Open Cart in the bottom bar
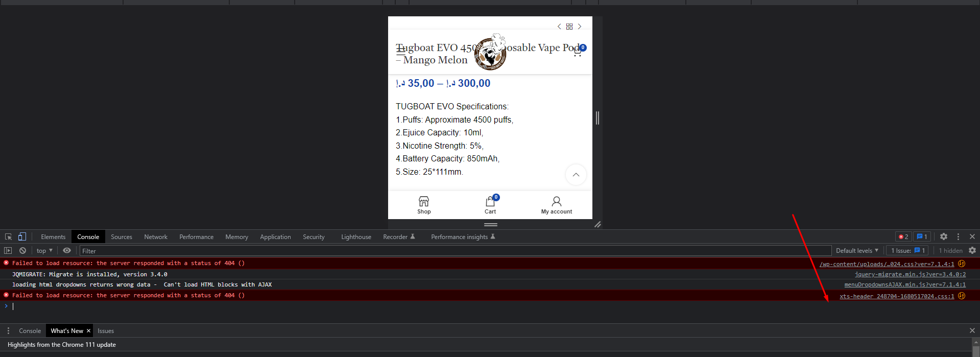 click(x=490, y=205)
